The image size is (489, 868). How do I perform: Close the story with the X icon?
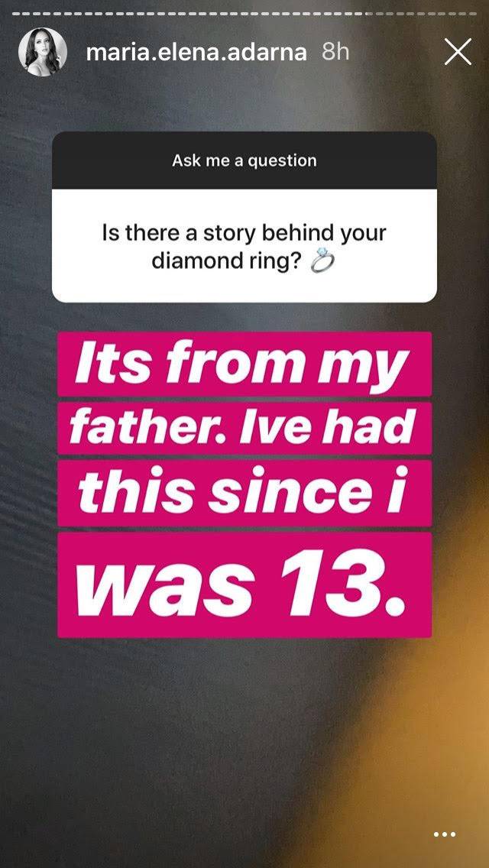[458, 52]
